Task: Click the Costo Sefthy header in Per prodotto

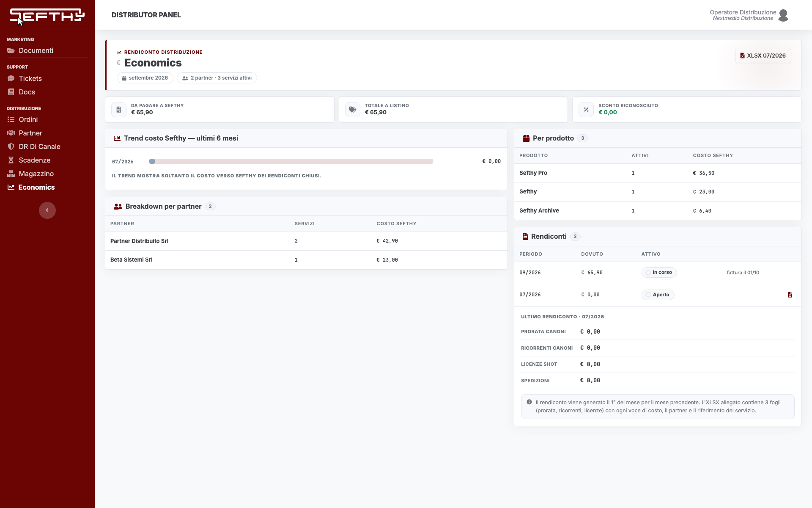Action: point(713,156)
